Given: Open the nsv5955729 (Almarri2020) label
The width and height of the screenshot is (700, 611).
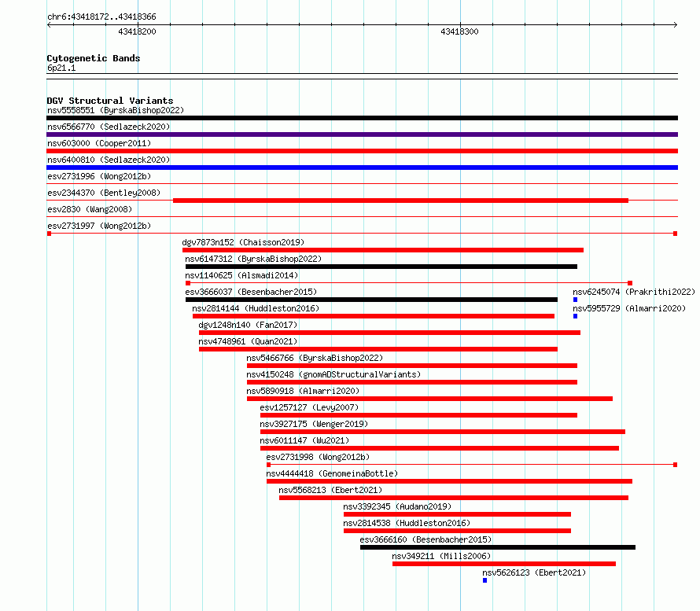Looking at the screenshot, I should tap(629, 308).
